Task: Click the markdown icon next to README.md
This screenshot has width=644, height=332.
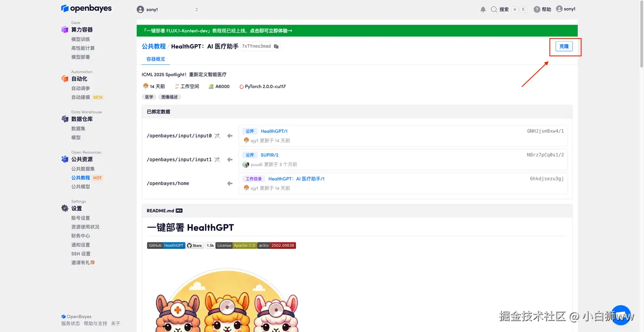Action: [179, 210]
